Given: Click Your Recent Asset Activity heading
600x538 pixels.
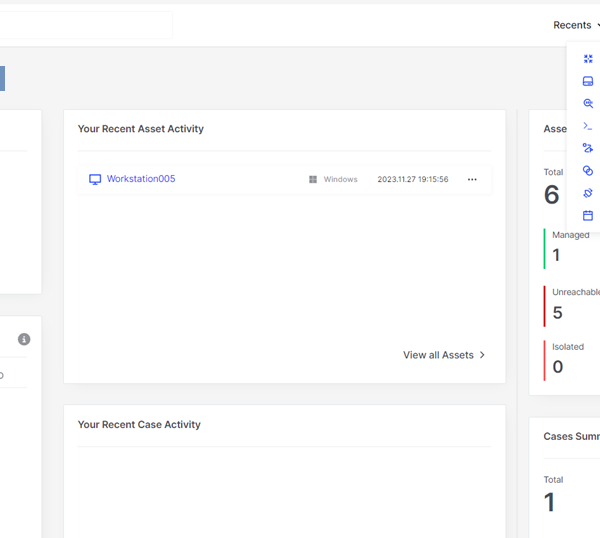Looking at the screenshot, I should click(141, 129).
